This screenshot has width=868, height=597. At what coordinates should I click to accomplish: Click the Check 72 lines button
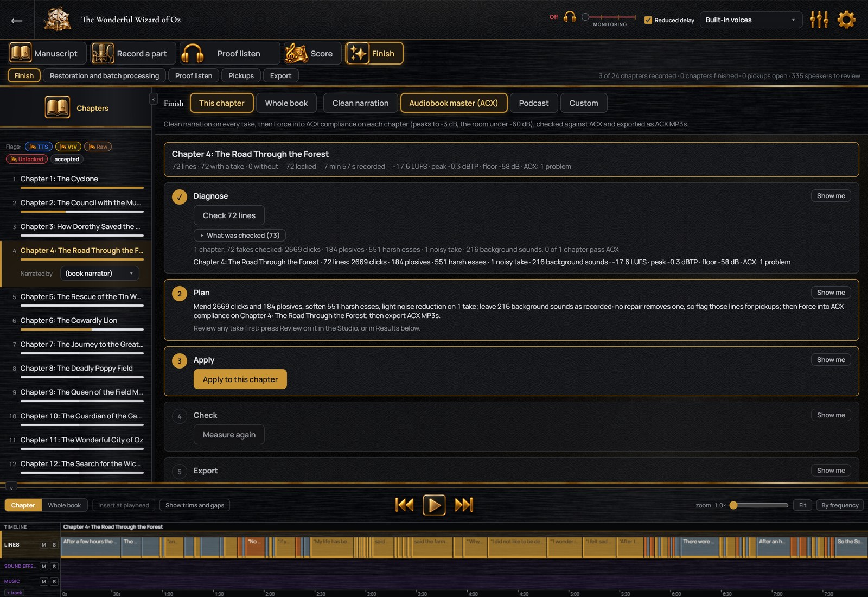point(229,215)
